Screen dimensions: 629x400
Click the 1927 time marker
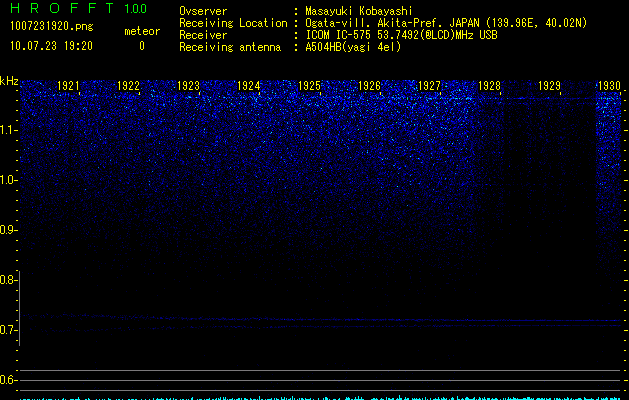(429, 86)
